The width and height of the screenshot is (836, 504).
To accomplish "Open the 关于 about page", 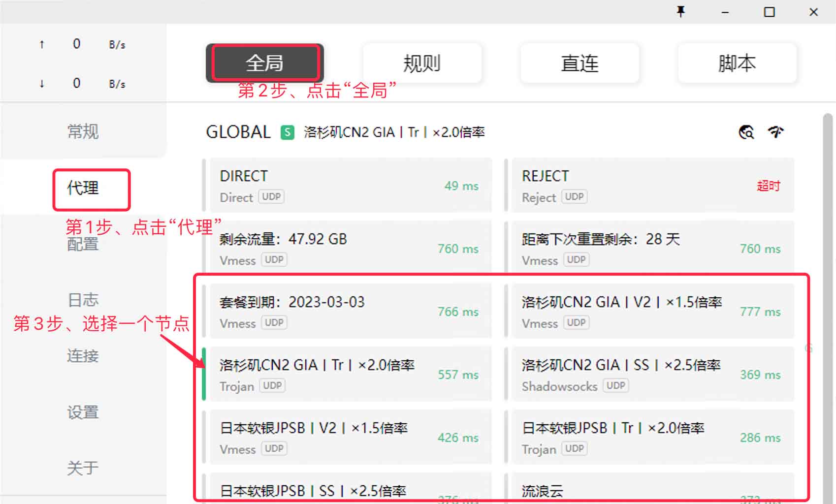I will coord(83,468).
